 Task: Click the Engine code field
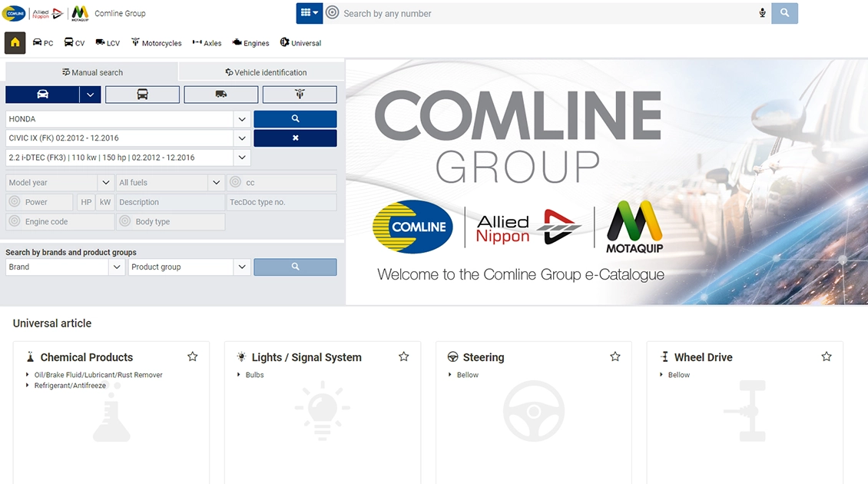[x=60, y=221]
